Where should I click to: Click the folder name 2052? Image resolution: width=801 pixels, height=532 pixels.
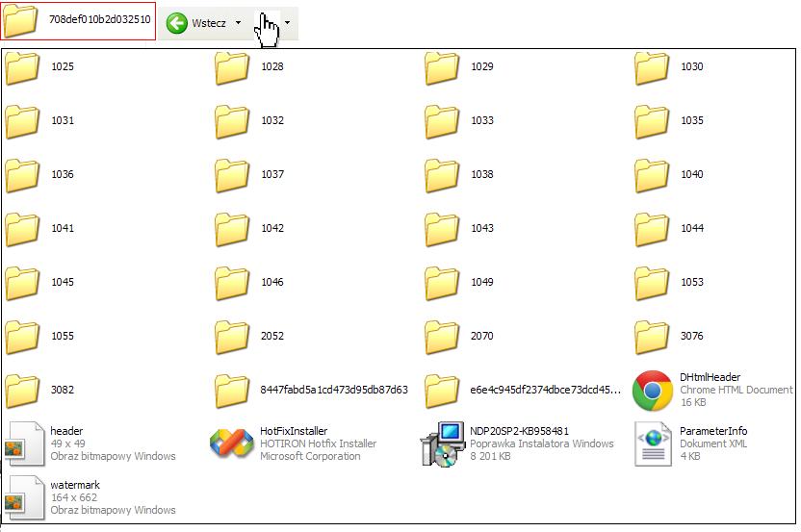[x=272, y=336]
